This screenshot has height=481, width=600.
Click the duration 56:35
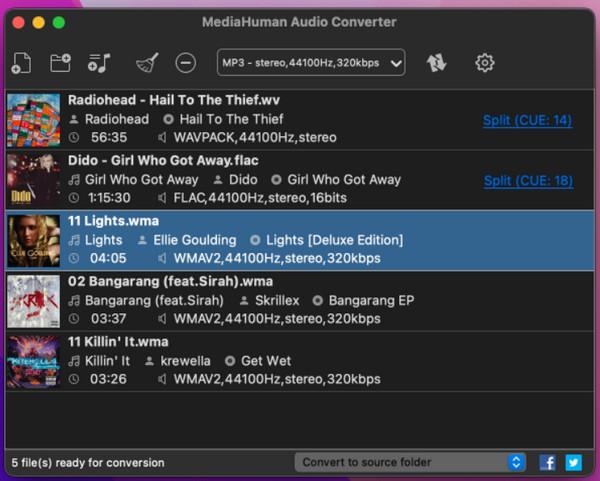pos(109,137)
